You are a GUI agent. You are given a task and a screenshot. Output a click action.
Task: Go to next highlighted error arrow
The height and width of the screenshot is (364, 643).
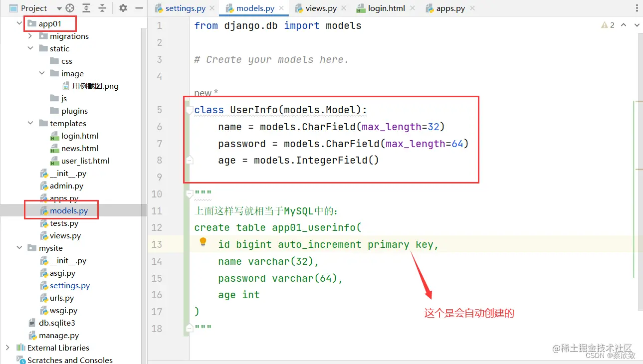pyautogui.click(x=637, y=25)
